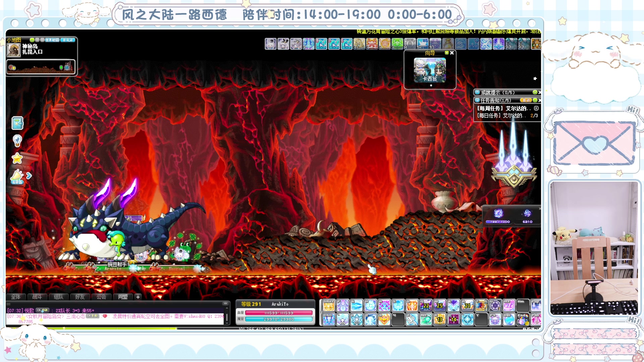Click the potion flask buff icon
The height and width of the screenshot is (362, 644).
448,44
